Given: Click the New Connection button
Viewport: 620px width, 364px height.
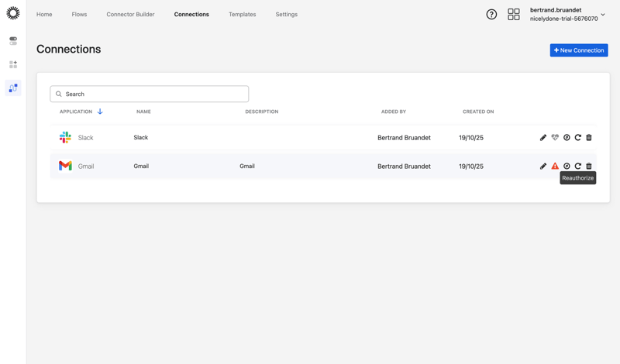Looking at the screenshot, I should point(579,50).
